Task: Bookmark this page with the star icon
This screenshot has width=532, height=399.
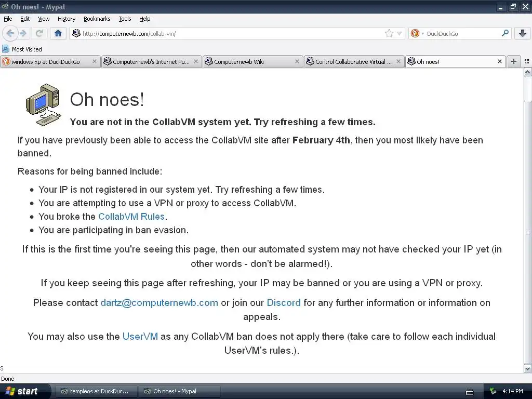Action: (389, 33)
